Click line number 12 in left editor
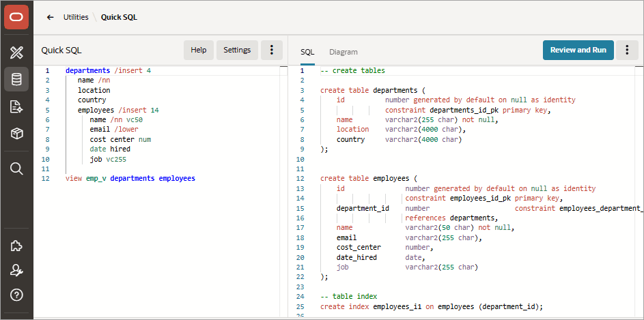This screenshot has width=644, height=320. tap(46, 179)
